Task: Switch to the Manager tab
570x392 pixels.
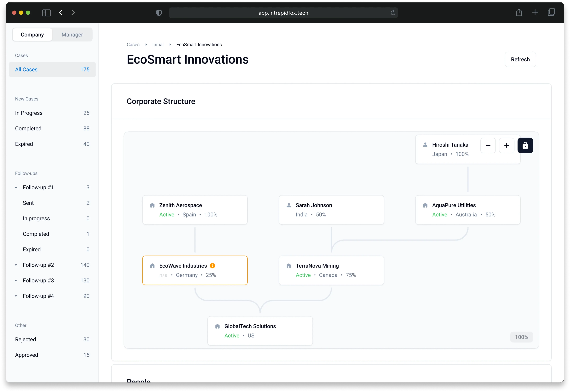Action: pos(72,35)
